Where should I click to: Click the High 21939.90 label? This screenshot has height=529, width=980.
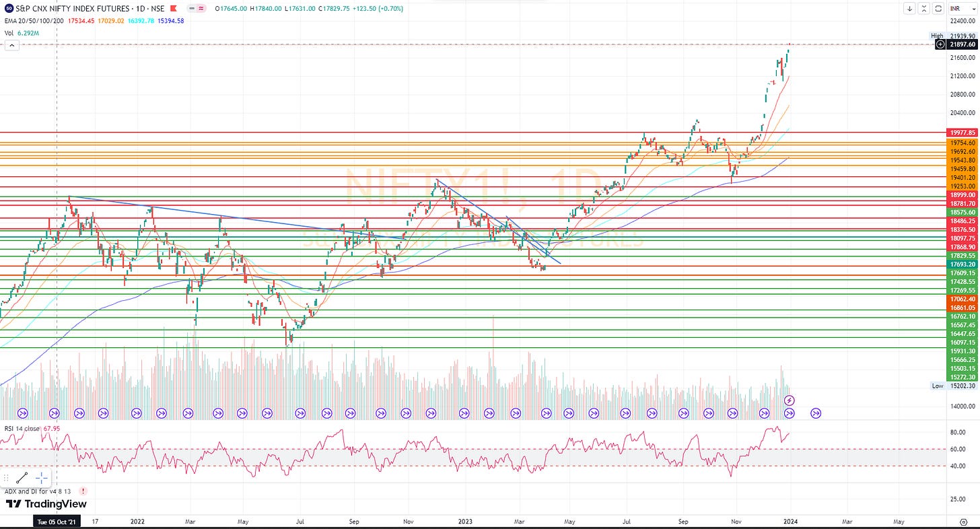coord(954,36)
